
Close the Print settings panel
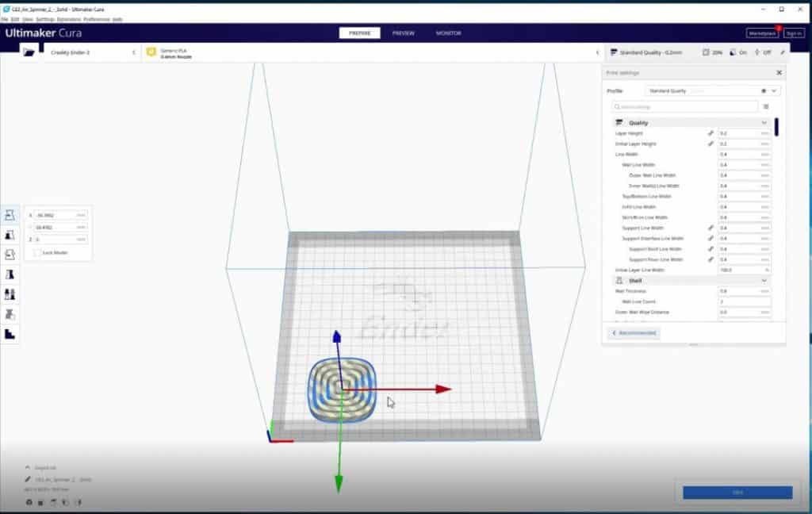(x=779, y=72)
